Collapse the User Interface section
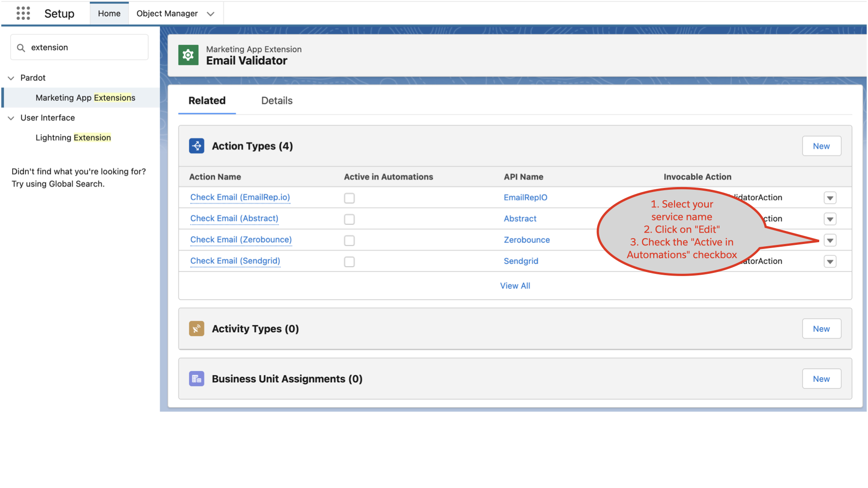 [x=11, y=118]
